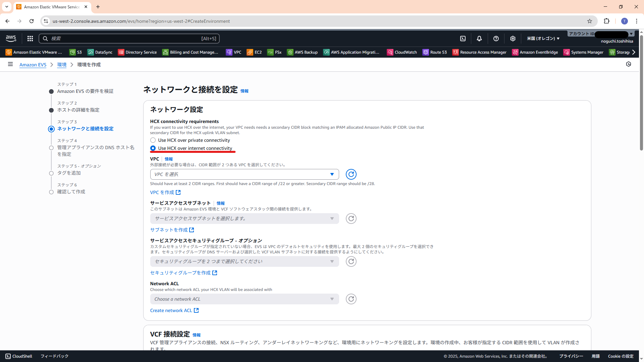Open Route 53 bookmark shortcut
This screenshot has height=362, width=644.
coord(435,52)
